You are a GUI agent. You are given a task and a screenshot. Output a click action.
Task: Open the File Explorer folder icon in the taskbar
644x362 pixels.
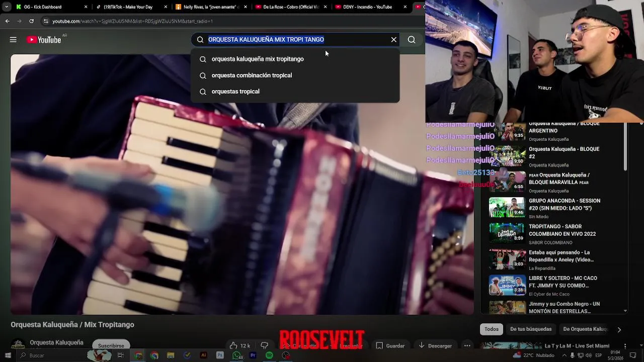171,355
